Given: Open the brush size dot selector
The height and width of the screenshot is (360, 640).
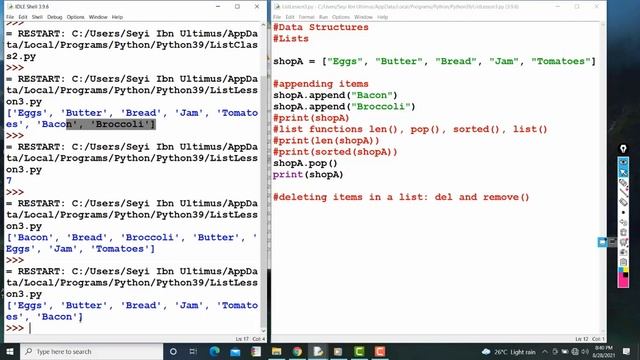Looking at the screenshot, I should point(623,212).
